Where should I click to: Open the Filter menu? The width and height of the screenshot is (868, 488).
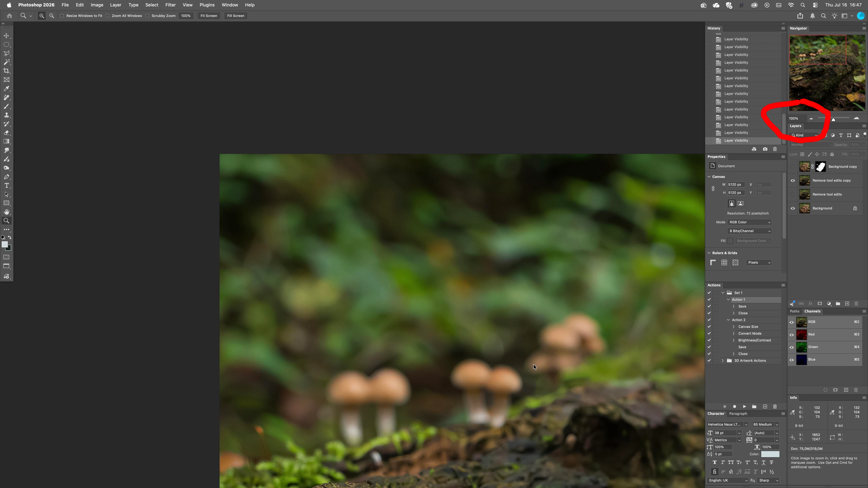171,5
